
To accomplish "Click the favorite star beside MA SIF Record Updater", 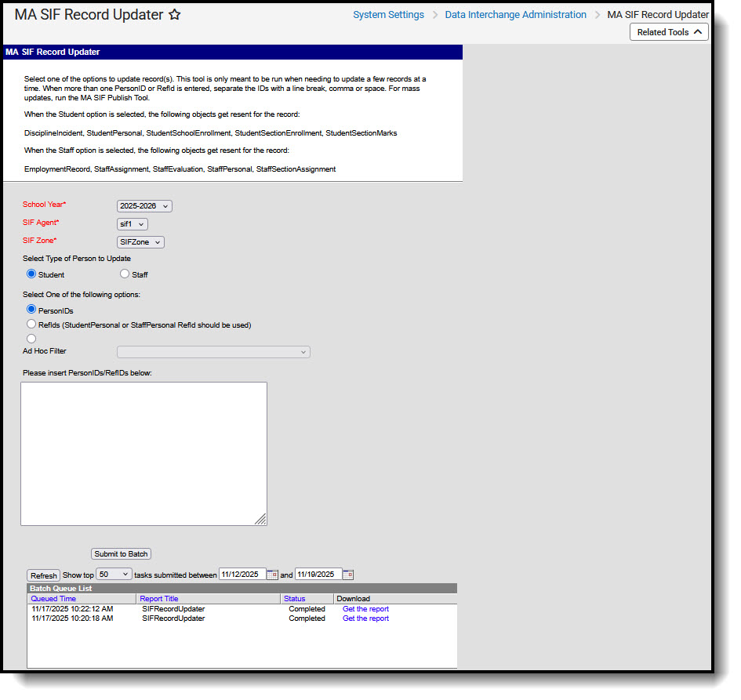I will tap(174, 14).
